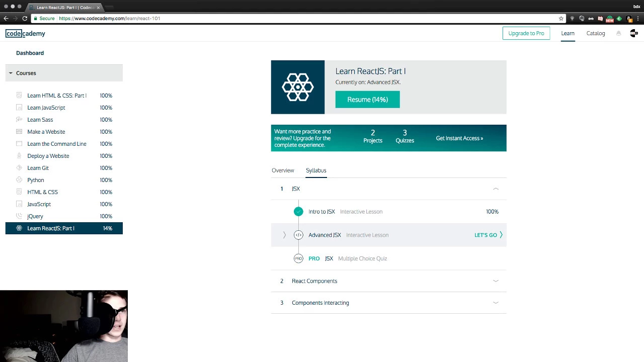
Task: Select Learn ReactJS: Part I in sidebar
Action: (x=64, y=228)
